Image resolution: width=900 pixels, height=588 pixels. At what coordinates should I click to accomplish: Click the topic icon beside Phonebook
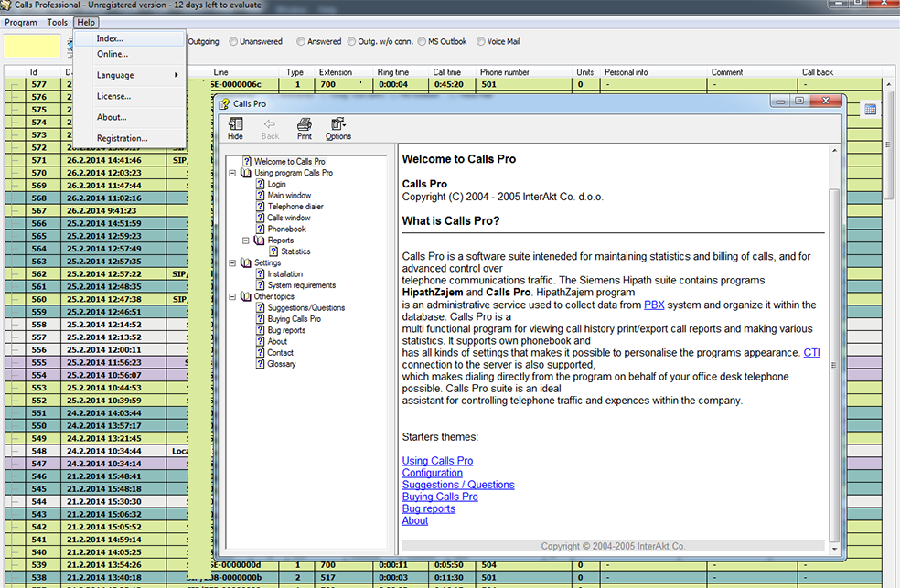click(260, 229)
